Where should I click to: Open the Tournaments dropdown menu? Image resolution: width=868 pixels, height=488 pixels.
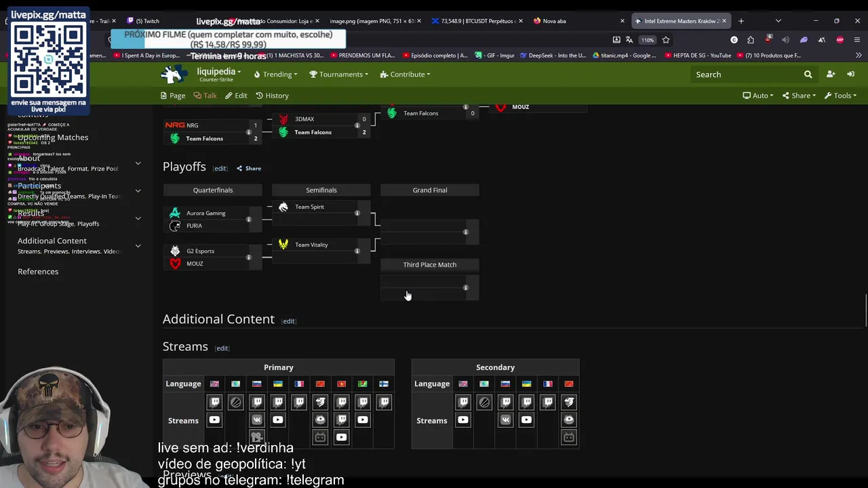point(338,75)
